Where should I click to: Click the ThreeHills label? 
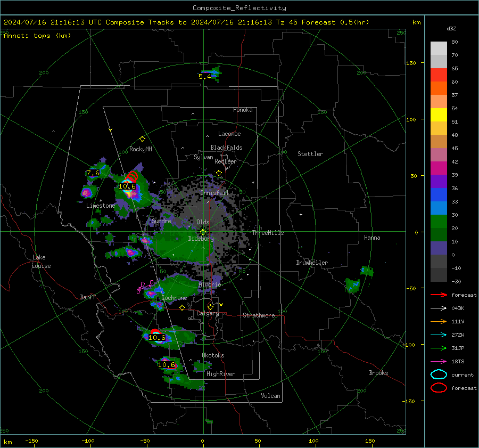point(268,233)
